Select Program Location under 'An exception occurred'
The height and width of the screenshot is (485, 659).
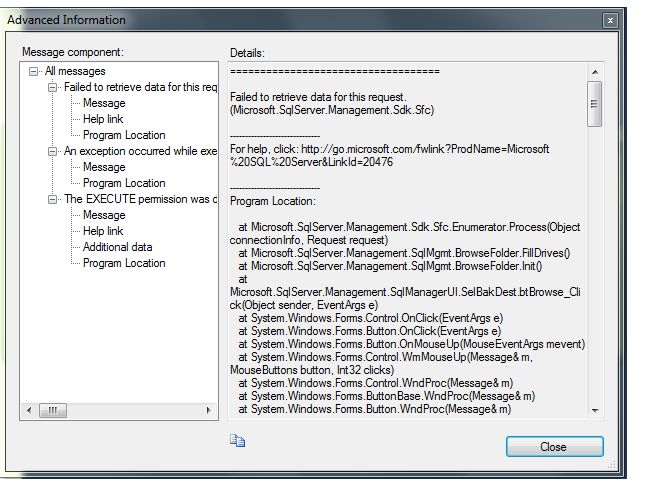[124, 183]
